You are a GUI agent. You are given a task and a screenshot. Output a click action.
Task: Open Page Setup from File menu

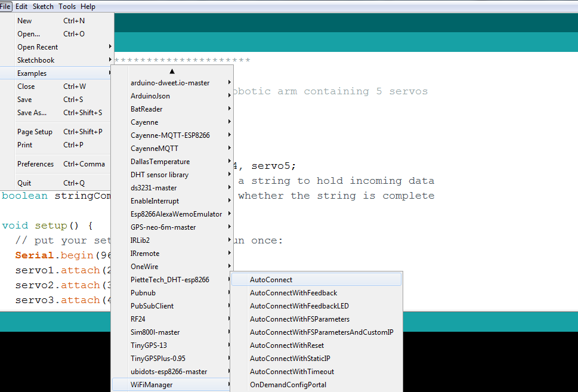(56, 132)
